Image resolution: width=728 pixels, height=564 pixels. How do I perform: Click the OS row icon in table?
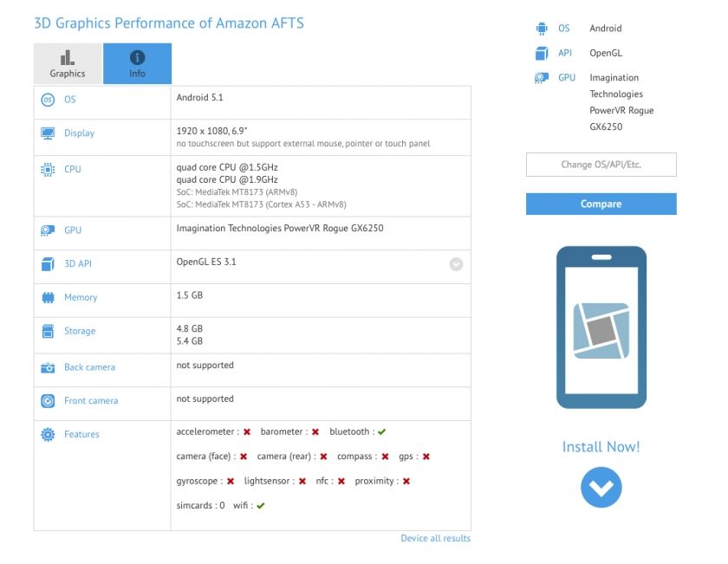tap(48, 100)
